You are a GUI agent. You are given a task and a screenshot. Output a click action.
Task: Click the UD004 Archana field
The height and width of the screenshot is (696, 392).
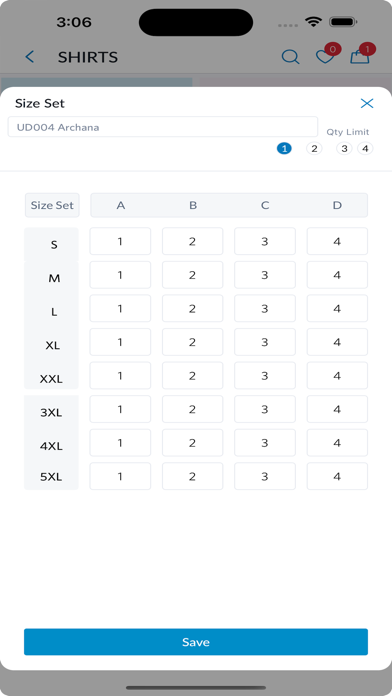click(162, 127)
